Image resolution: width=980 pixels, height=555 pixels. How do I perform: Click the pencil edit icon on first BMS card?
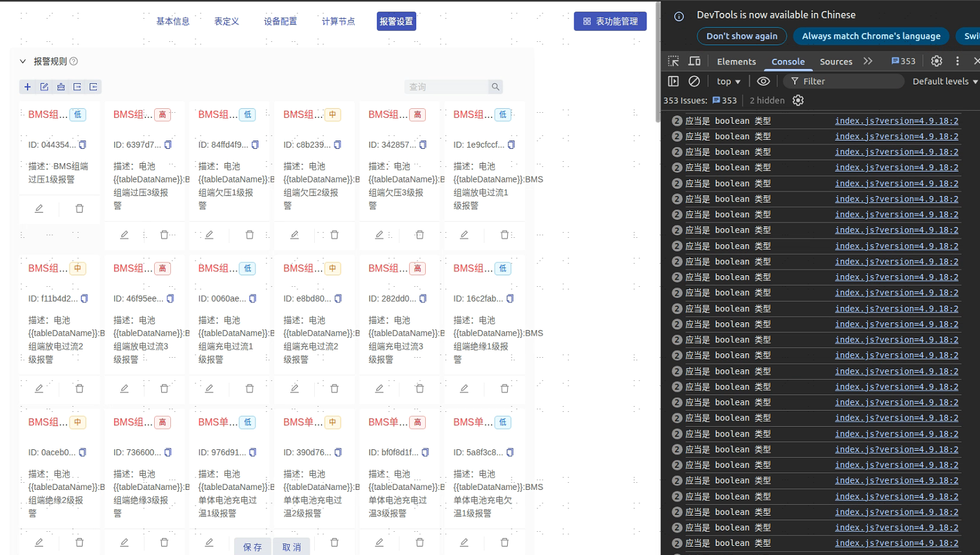(x=39, y=209)
